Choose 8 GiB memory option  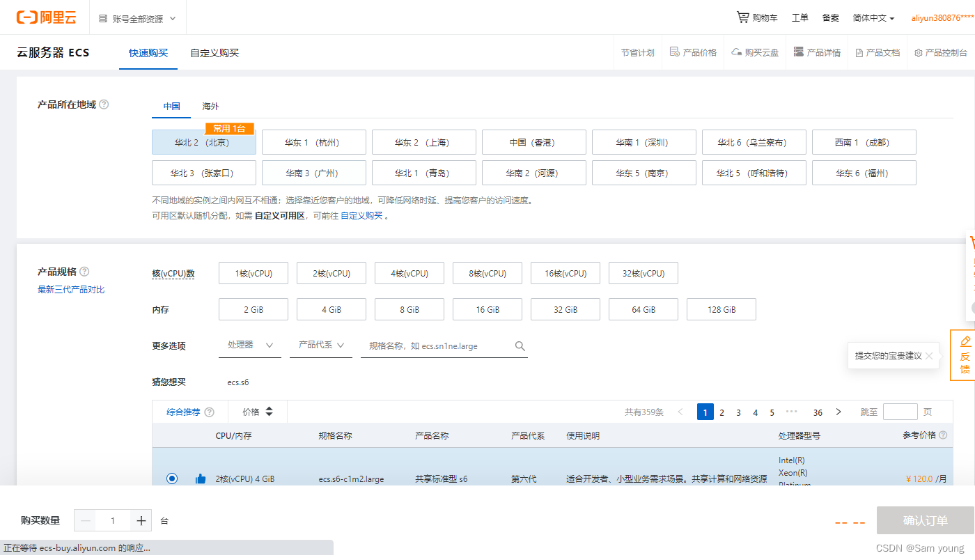409,309
